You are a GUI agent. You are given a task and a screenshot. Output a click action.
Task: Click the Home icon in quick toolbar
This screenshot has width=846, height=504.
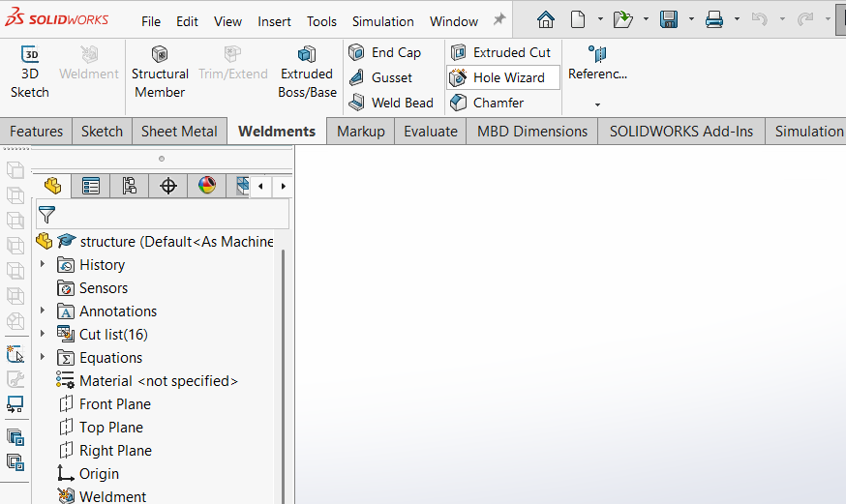coord(546,20)
